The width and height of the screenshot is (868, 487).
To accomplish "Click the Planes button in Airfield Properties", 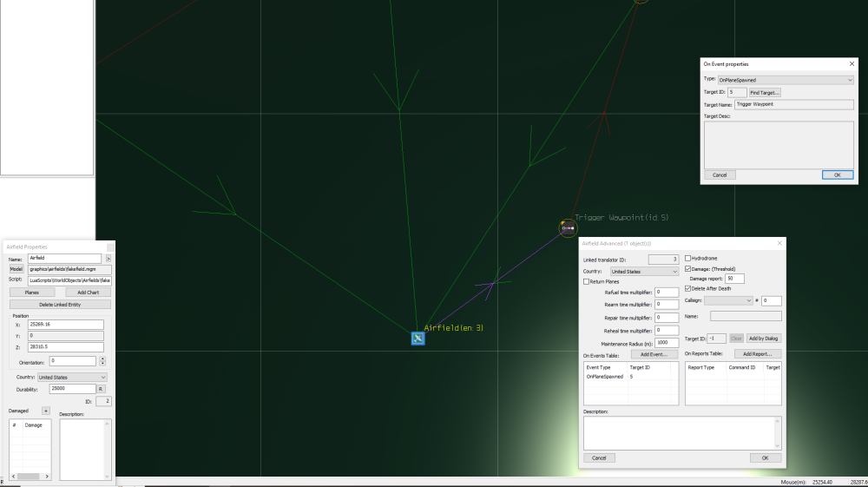I will 31,293.
